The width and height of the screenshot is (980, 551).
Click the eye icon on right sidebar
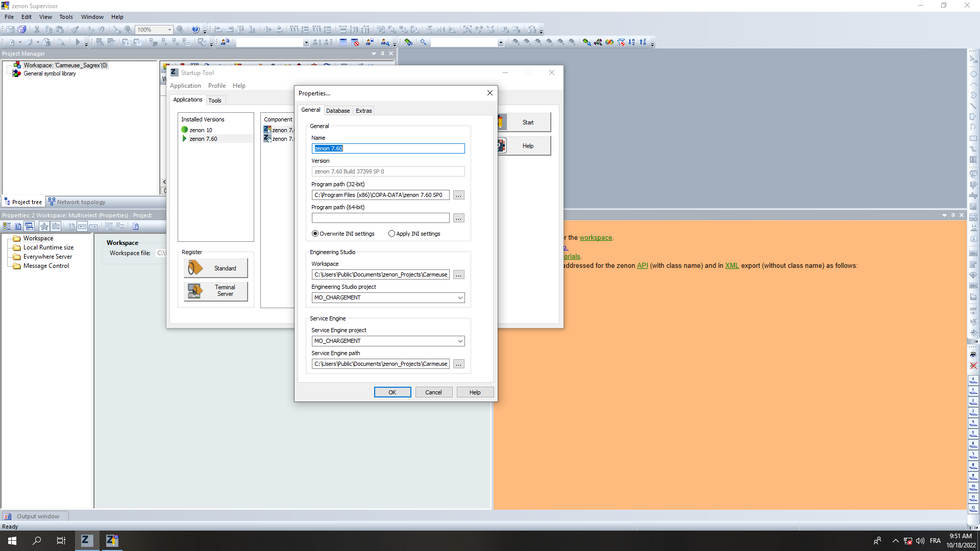point(973,355)
